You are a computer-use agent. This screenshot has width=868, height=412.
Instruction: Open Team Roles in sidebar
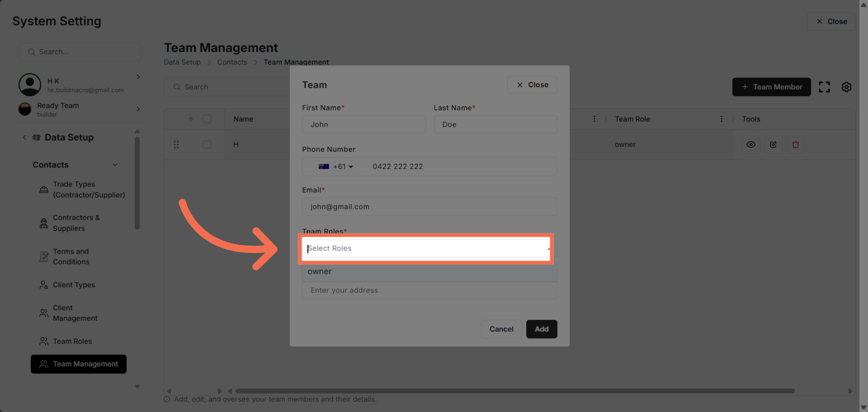72,341
